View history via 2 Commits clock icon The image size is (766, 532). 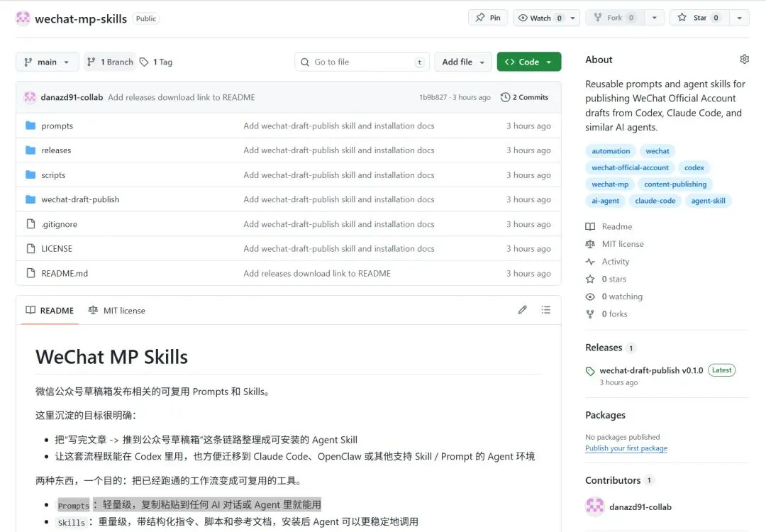click(524, 97)
